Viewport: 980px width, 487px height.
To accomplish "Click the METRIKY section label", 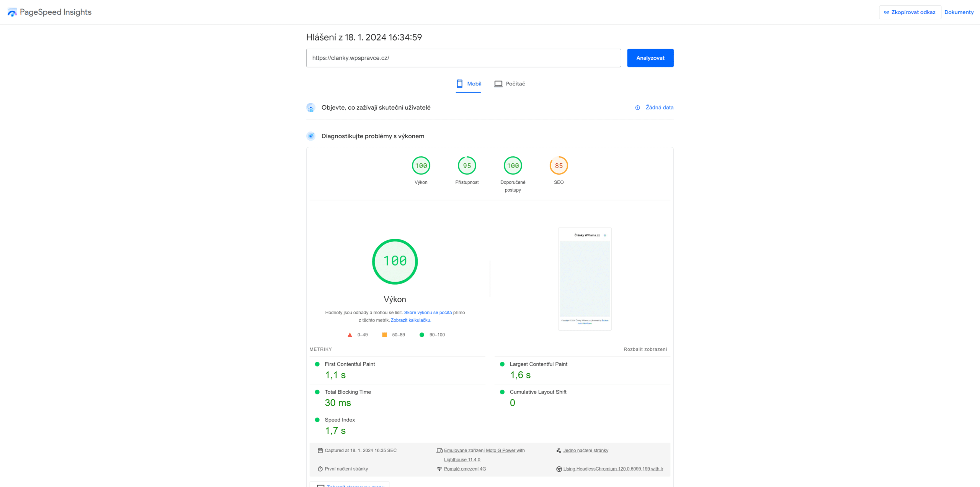I will 321,349.
